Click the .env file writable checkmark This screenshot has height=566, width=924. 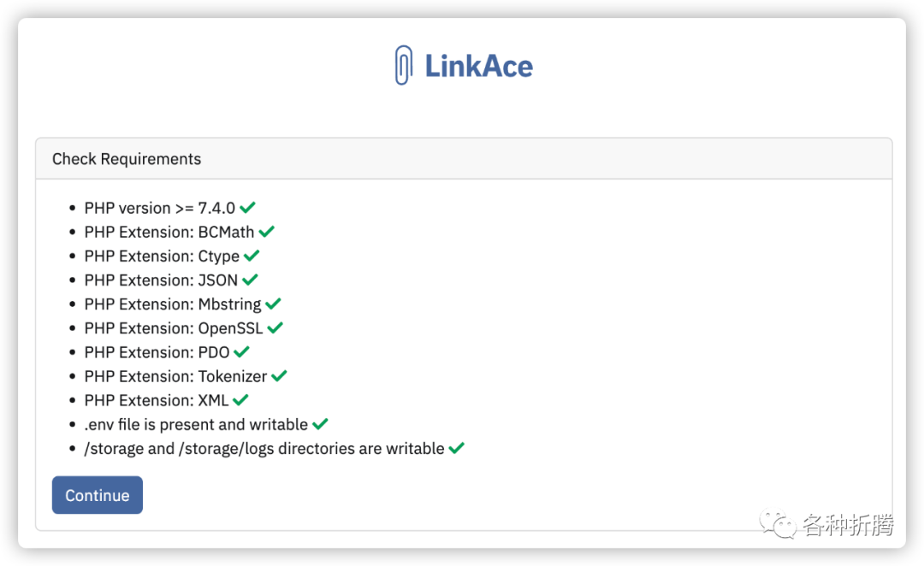point(320,424)
